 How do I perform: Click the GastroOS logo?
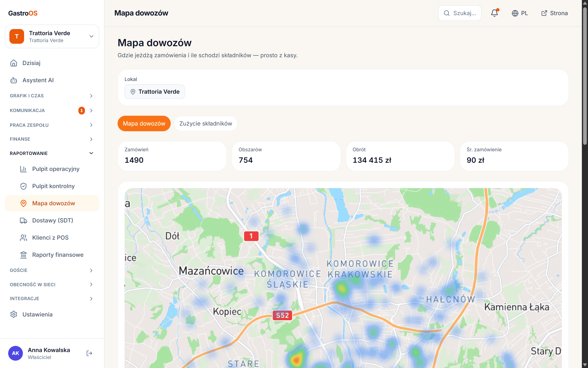(23, 13)
